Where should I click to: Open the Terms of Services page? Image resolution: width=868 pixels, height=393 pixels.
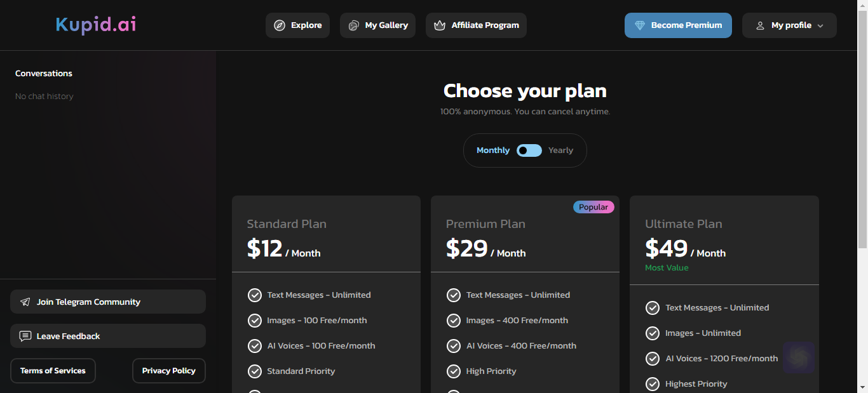[x=53, y=371]
